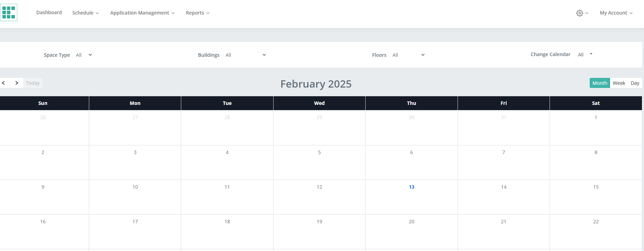Open the Buildings filter dropdown
Screen dimensions: 644x251
tap(246, 55)
